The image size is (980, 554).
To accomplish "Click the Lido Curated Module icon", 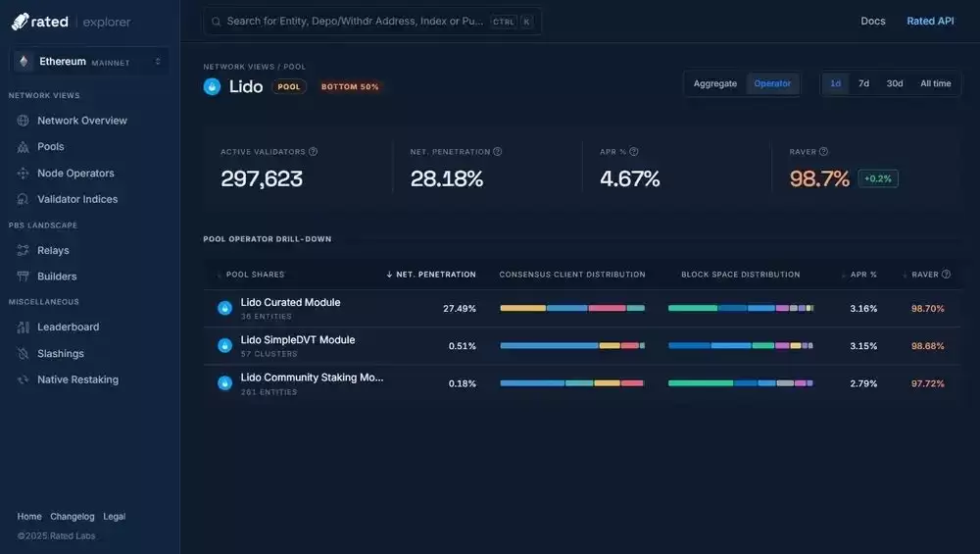I will pos(224,308).
